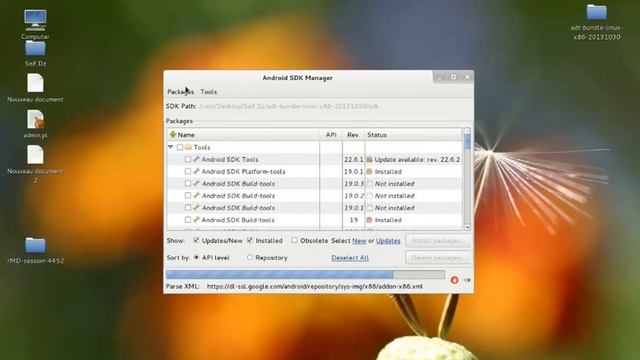The image size is (640, 360).
Task: Select the API level sort radio button
Action: click(196, 257)
